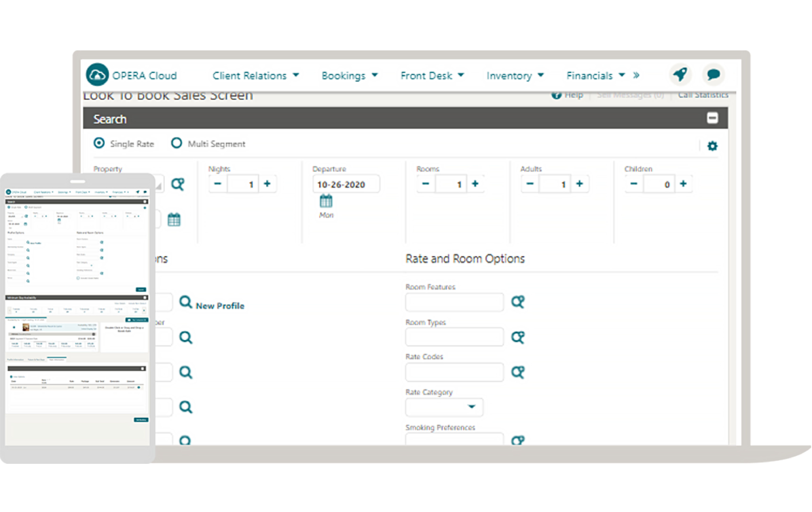Open the Property search selector icon
The height and width of the screenshot is (512, 812).
[x=178, y=184]
